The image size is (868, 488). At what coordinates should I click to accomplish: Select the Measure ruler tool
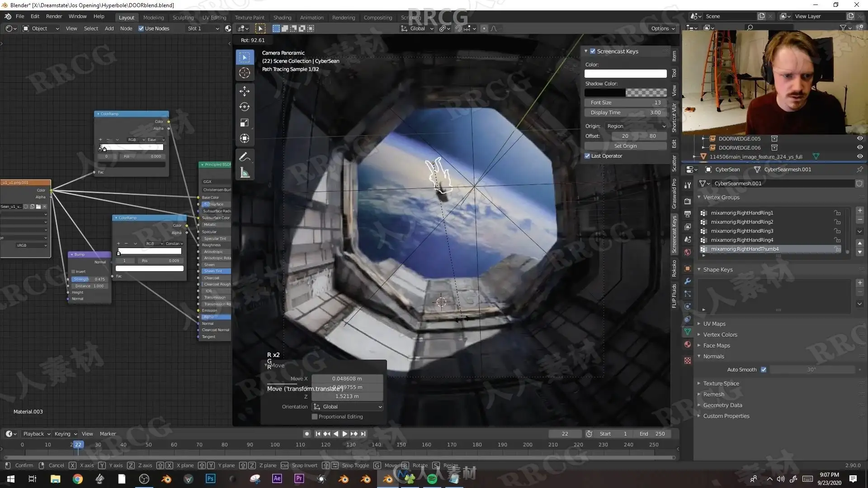(x=245, y=173)
